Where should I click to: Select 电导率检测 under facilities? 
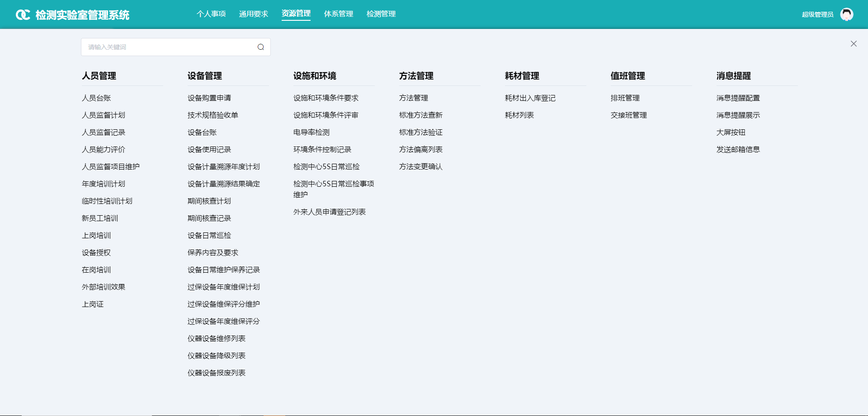(311, 132)
